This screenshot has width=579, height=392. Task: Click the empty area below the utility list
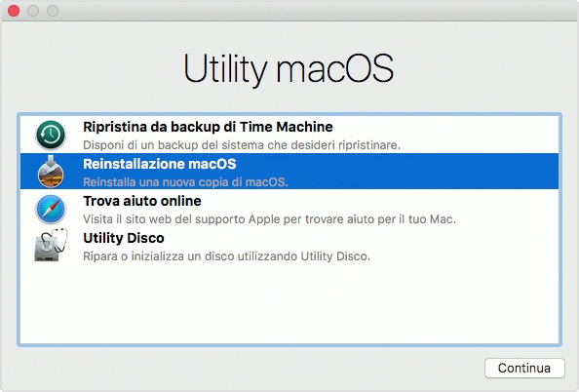click(x=289, y=303)
